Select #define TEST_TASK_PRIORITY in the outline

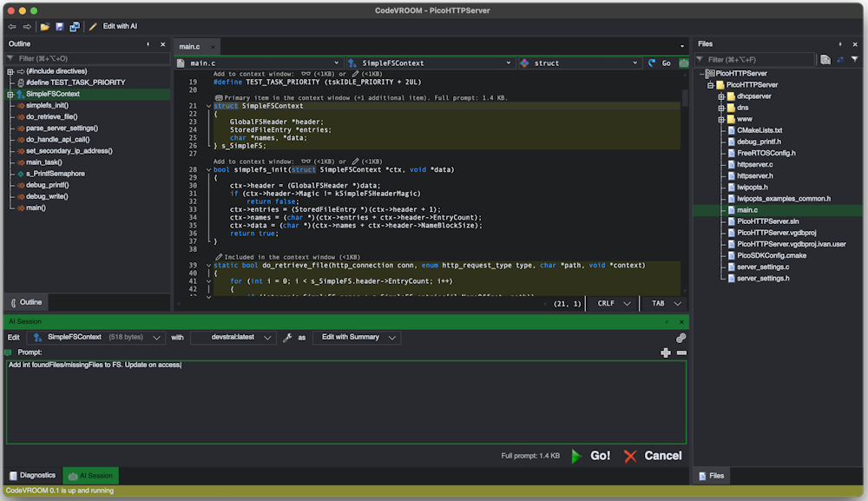[76, 82]
